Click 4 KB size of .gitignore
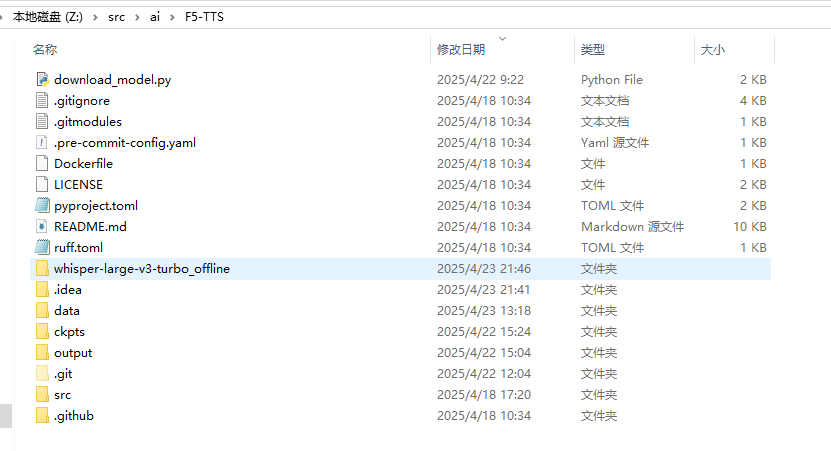The height and width of the screenshot is (451, 831). (753, 101)
